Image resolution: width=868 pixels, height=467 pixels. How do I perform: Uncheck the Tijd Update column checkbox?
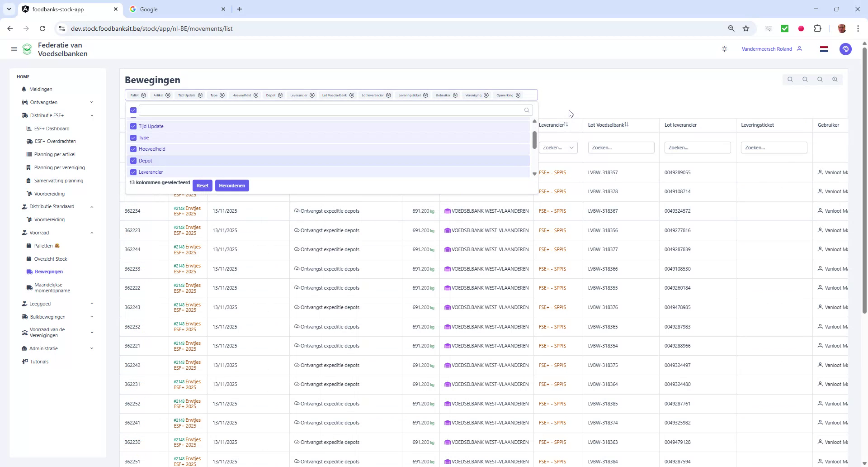pos(133,126)
